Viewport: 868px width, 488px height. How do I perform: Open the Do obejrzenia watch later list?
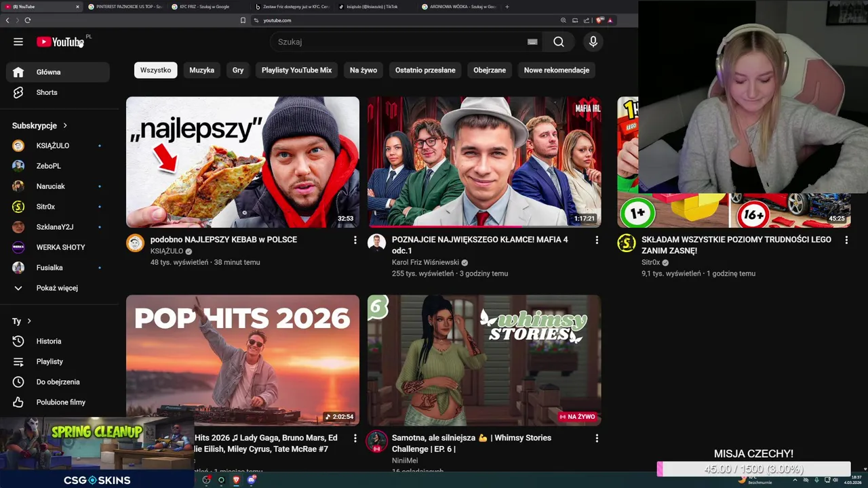click(58, 382)
